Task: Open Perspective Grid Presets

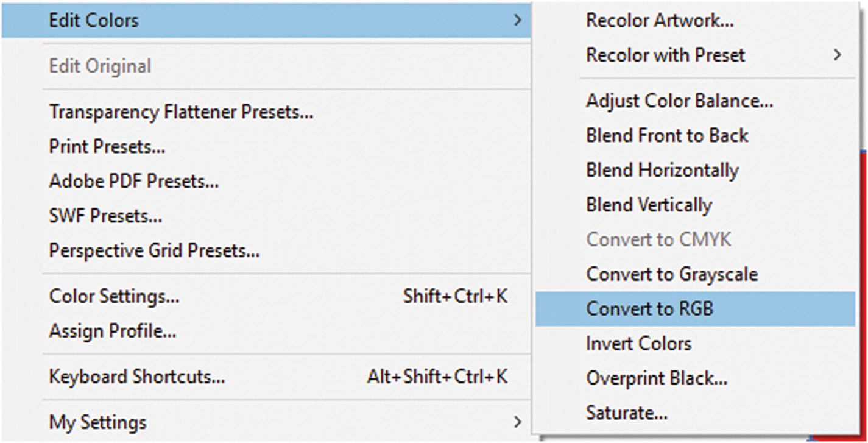Action: coord(154,251)
